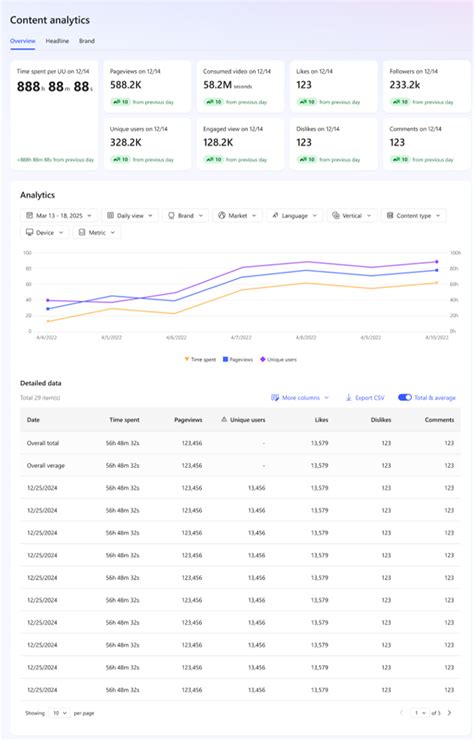This screenshot has height=741, width=474.
Task: Switch to the Headline tab
Action: click(x=57, y=41)
